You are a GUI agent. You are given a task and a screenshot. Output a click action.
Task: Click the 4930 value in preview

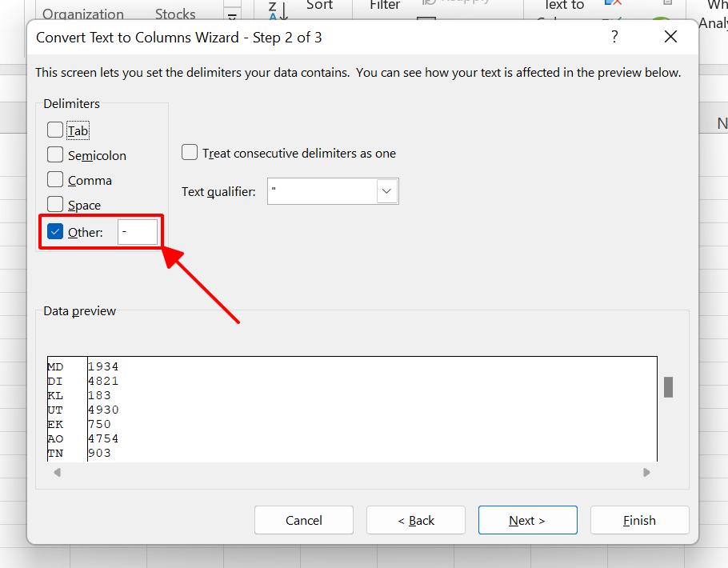click(x=103, y=410)
